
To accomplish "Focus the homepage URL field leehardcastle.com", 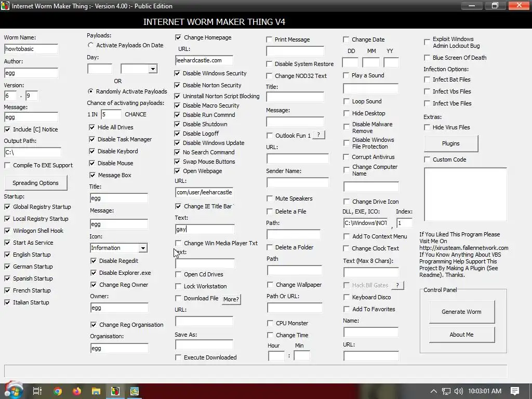I will tap(204, 60).
